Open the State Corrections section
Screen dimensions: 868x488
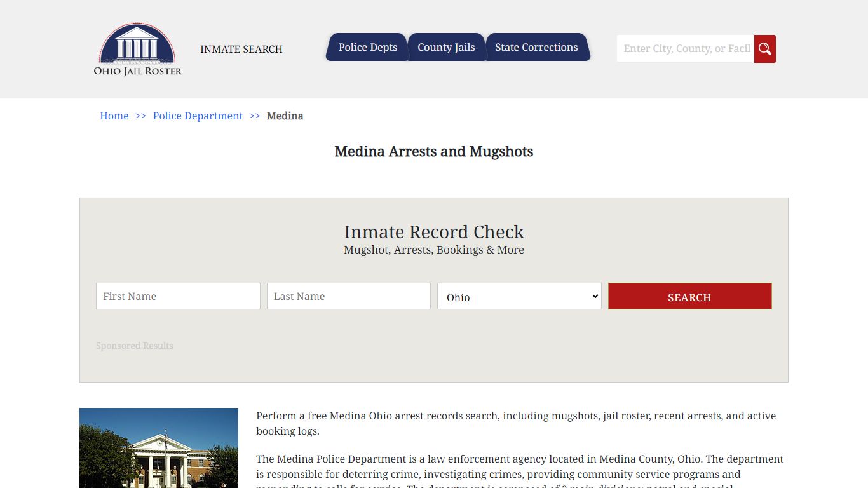pos(538,47)
